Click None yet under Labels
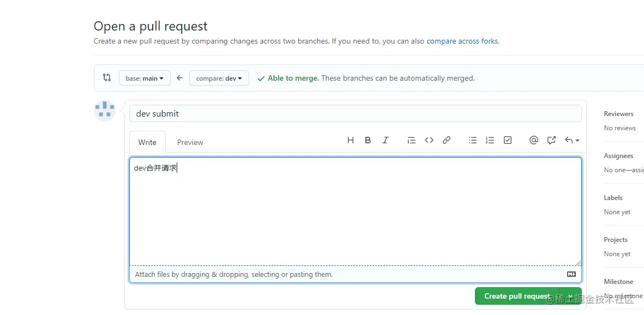 coord(617,212)
